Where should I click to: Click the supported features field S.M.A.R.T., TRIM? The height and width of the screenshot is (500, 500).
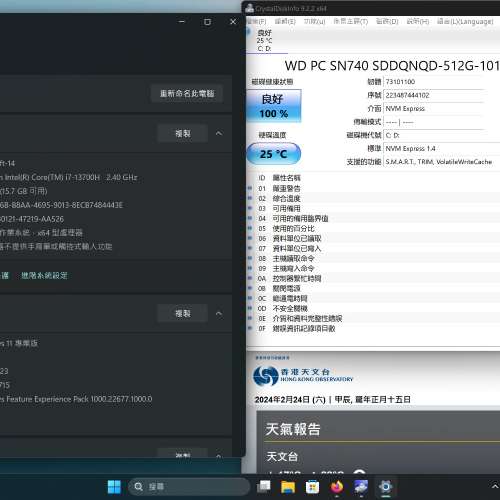[442, 162]
